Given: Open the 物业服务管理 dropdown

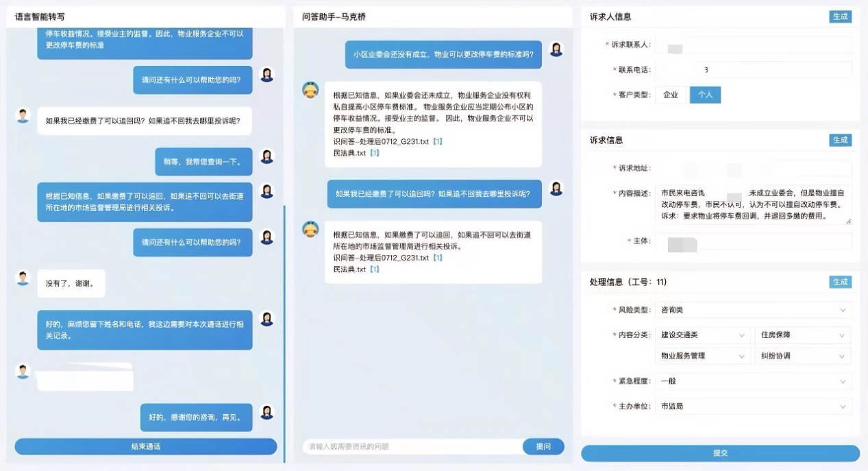Looking at the screenshot, I should (x=703, y=356).
